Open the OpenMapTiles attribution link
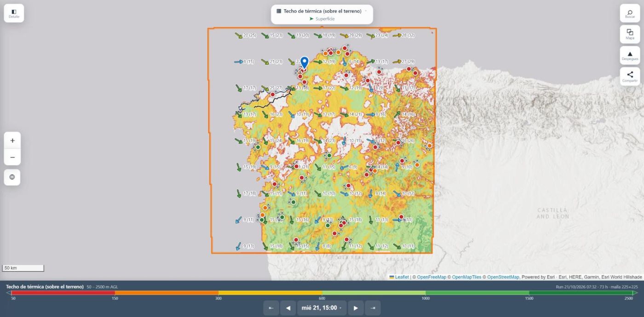644x317 pixels. [x=466, y=277]
